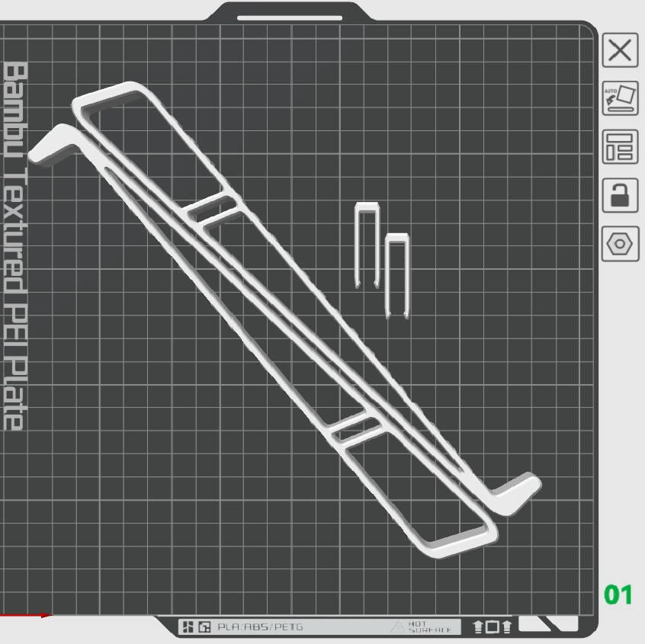This screenshot has height=644, width=645.
Task: Click the Bambu Textured PEI Plate label
Action: (x=15, y=246)
